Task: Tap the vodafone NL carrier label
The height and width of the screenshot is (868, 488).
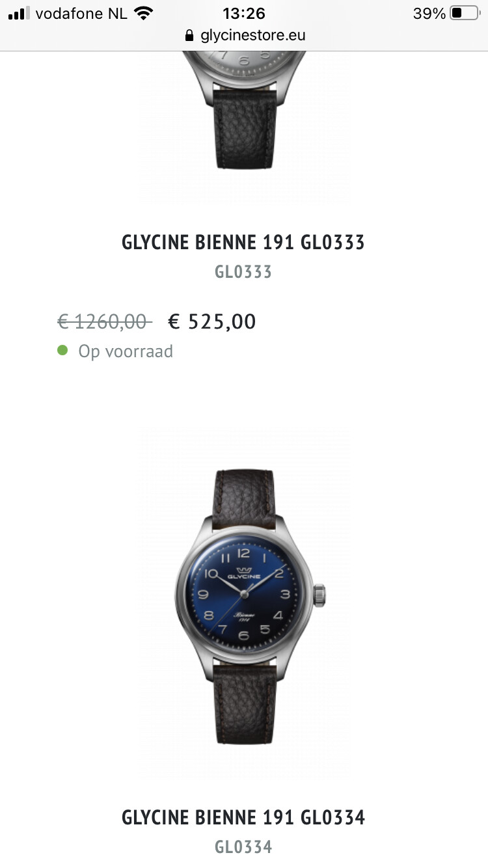Action: (81, 13)
